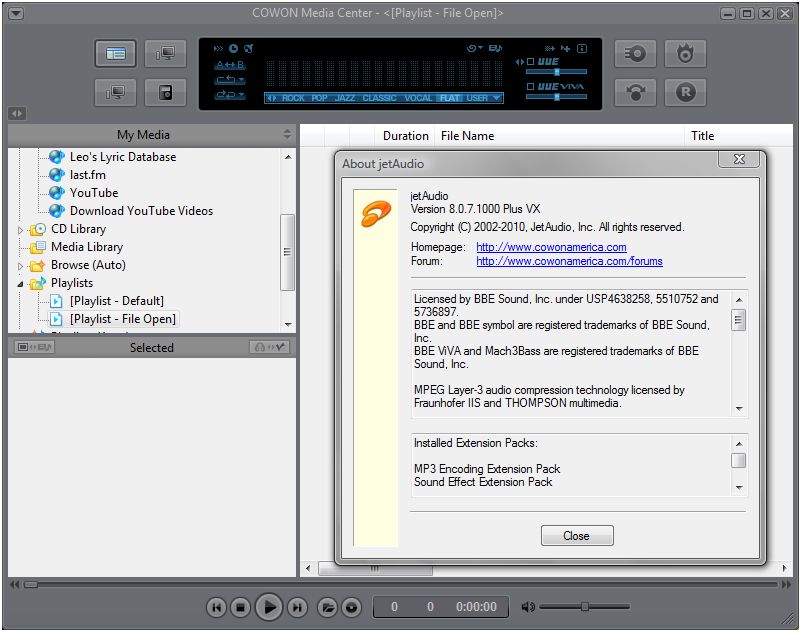Select the JAZZ equalizer preset
The width and height of the screenshot is (801, 632).
[345, 98]
